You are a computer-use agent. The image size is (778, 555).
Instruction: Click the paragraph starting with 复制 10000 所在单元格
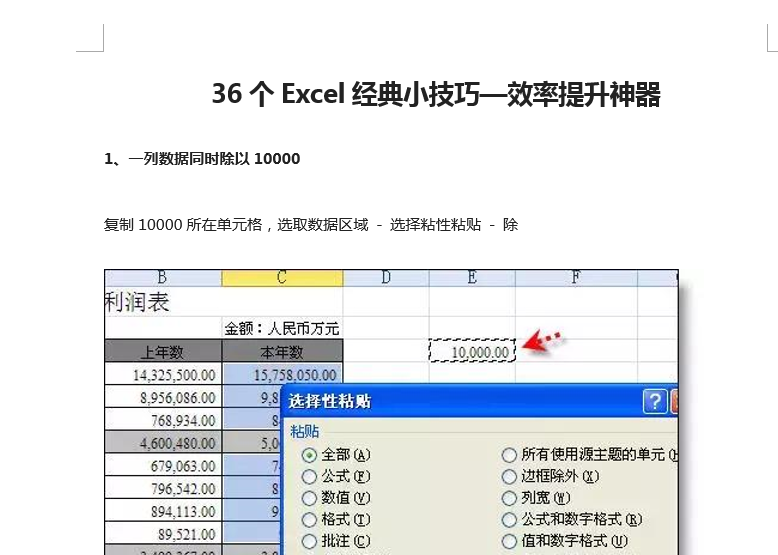[311, 225]
